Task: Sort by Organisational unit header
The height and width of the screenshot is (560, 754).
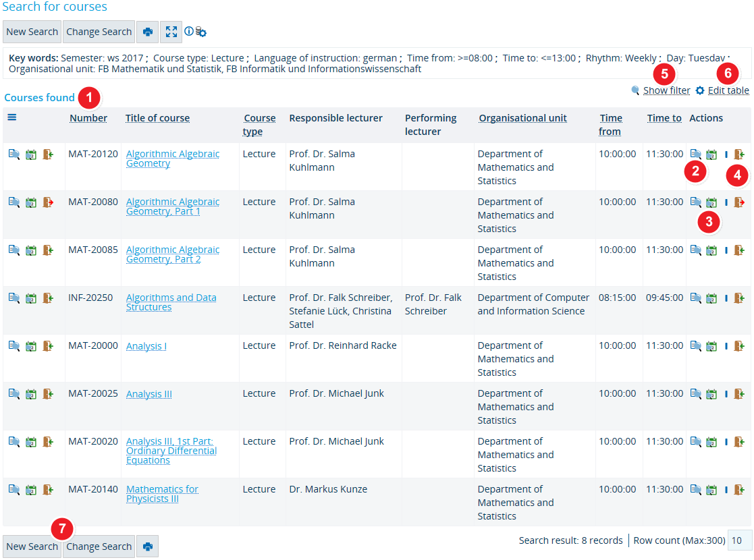Action: click(x=522, y=118)
